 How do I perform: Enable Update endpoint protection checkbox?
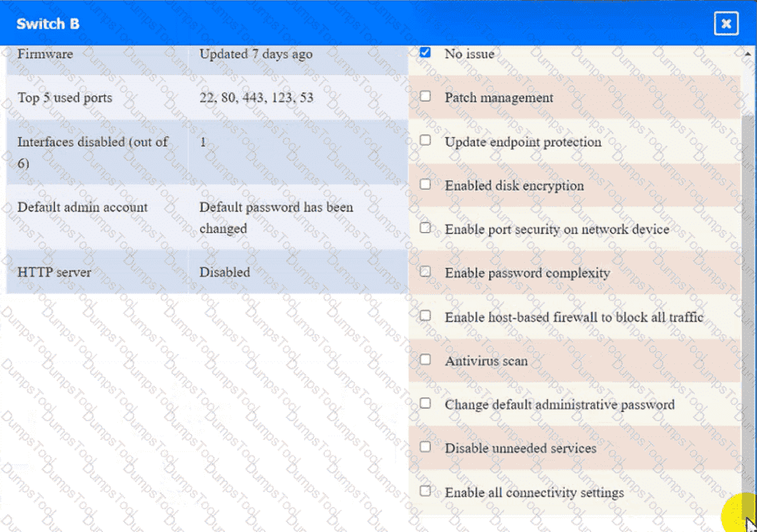pos(426,140)
